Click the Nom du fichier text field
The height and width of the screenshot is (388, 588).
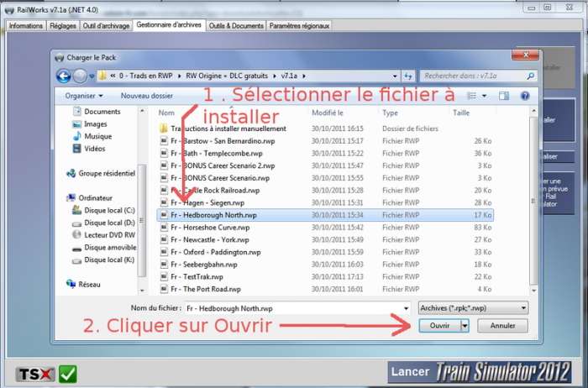[x=294, y=308]
